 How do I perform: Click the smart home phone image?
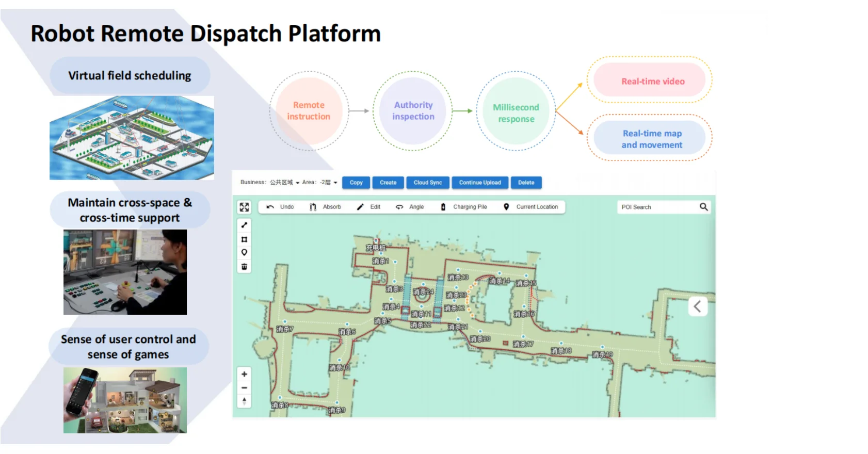pyautogui.click(x=125, y=400)
